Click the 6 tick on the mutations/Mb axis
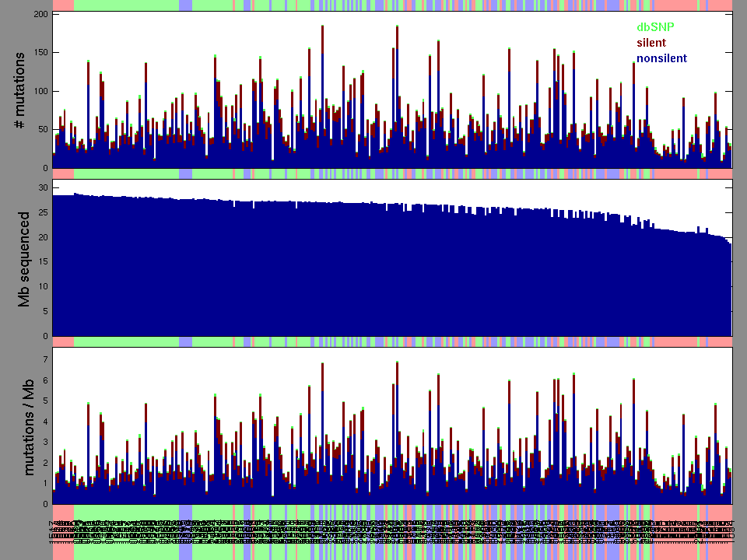Image resolution: width=747 pixels, height=560 pixels. tap(45, 380)
